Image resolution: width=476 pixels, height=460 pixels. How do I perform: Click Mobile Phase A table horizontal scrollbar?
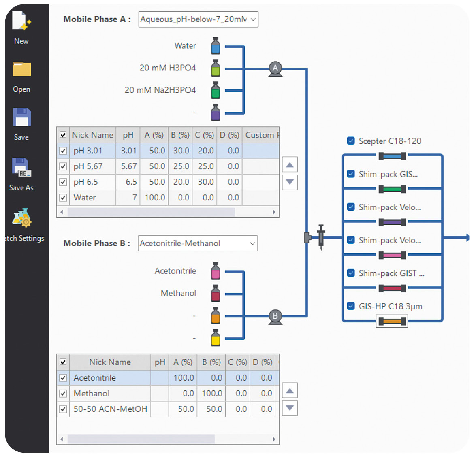click(x=151, y=212)
